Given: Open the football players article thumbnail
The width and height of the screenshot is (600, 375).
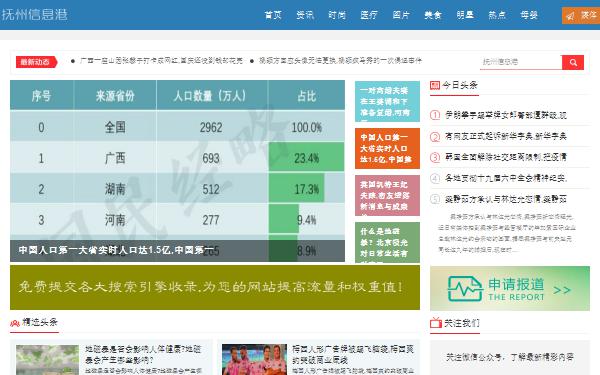Looking at the screenshot, I should tap(254, 359).
